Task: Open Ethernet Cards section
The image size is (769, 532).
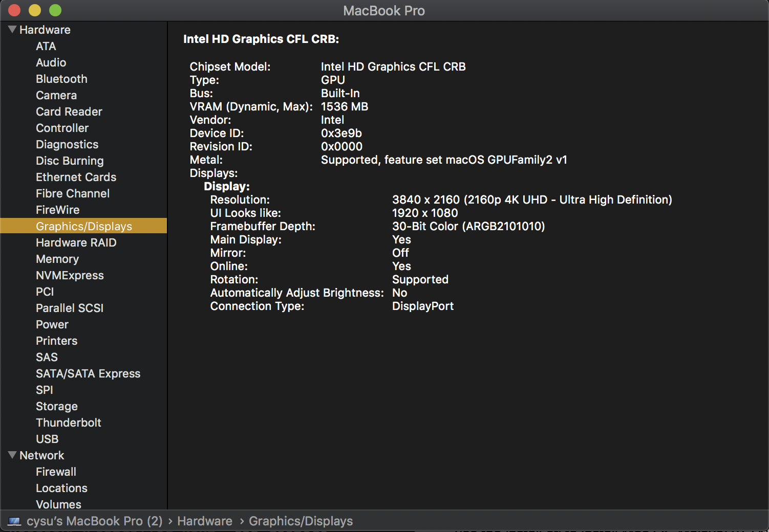Action: click(x=76, y=177)
